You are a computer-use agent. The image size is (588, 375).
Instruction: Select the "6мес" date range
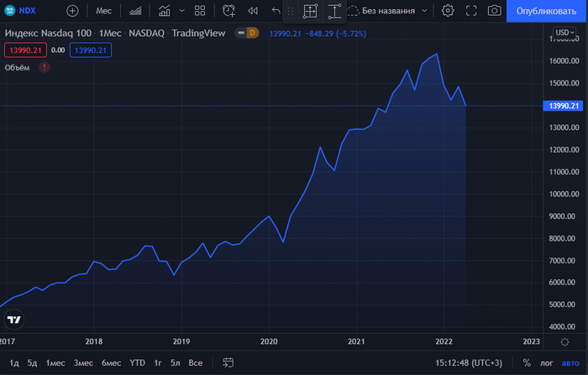(x=111, y=363)
